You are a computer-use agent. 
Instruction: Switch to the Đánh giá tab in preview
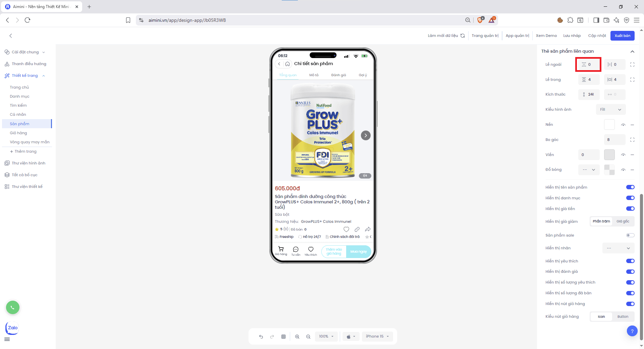[338, 75]
